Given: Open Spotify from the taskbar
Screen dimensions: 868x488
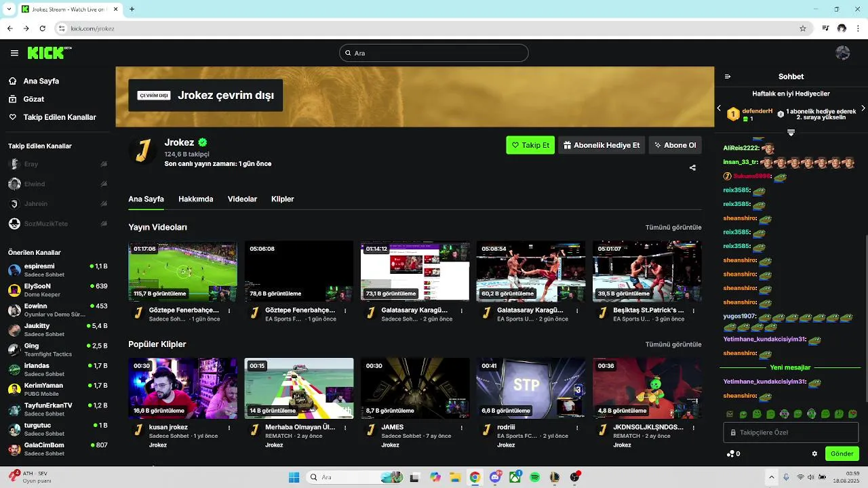Looking at the screenshot, I should [x=534, y=477].
